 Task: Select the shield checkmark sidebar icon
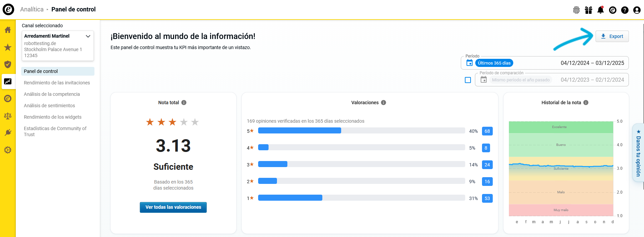point(8,64)
